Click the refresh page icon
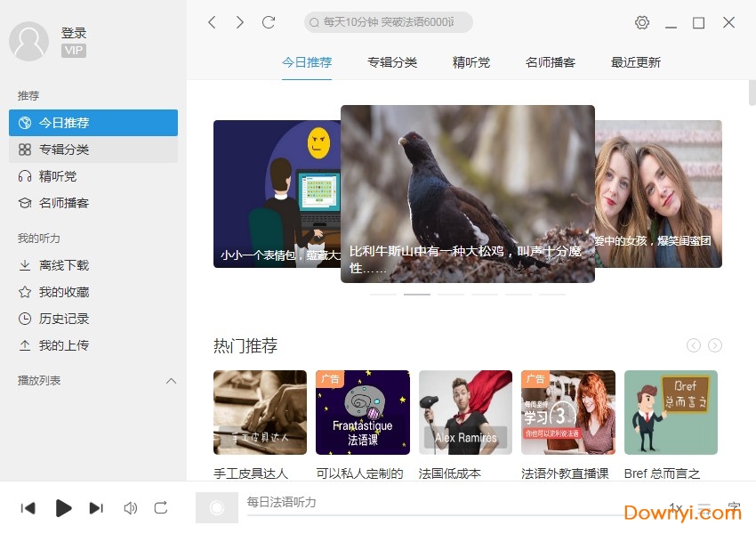 269,22
